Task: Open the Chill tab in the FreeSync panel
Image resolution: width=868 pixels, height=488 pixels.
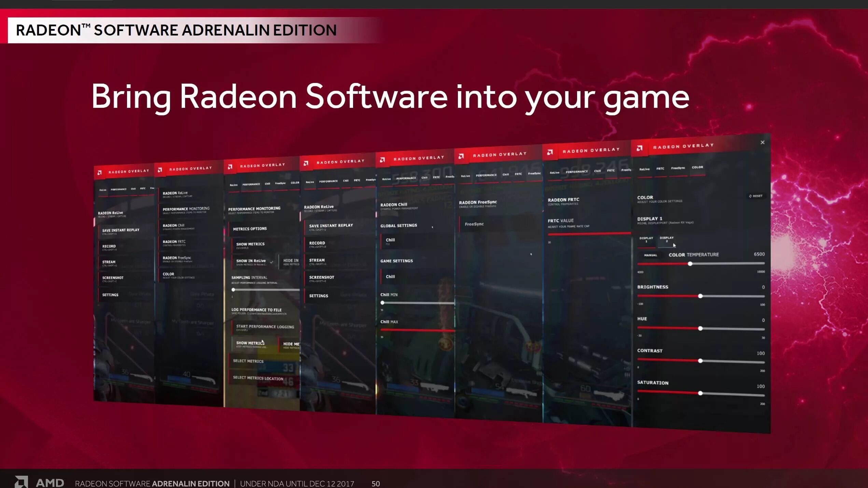Action: 505,175
